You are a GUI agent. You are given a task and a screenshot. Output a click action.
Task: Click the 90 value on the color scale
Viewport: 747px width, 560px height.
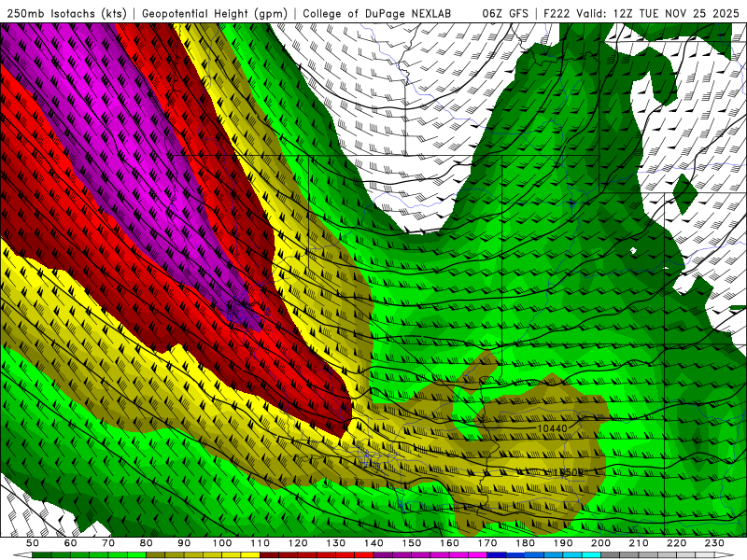pos(184,543)
